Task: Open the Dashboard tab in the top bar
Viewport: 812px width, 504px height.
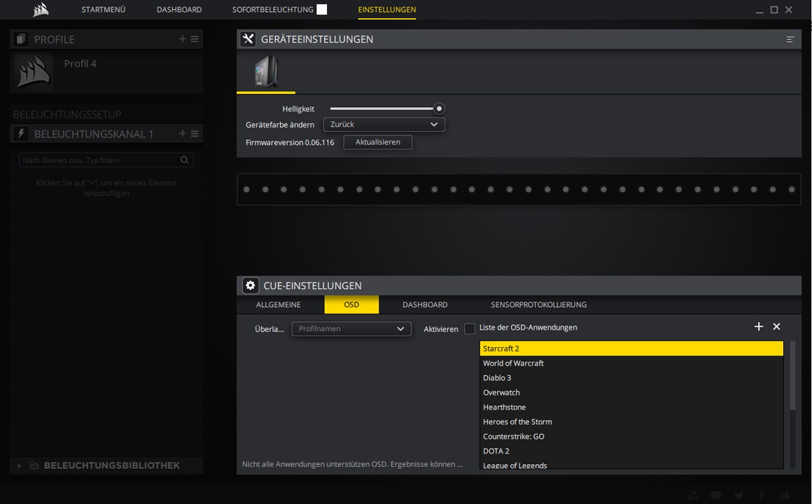Action: [179, 9]
